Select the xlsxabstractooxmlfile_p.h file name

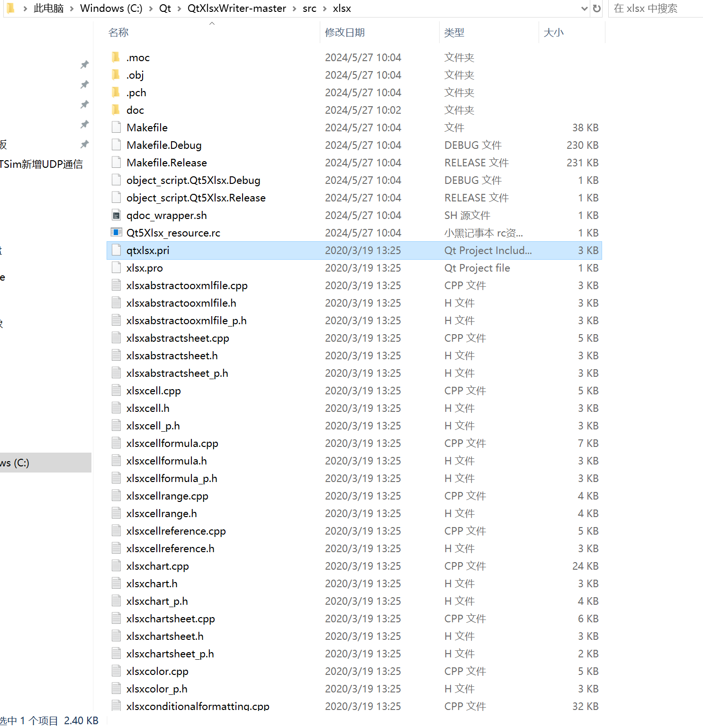187,320
